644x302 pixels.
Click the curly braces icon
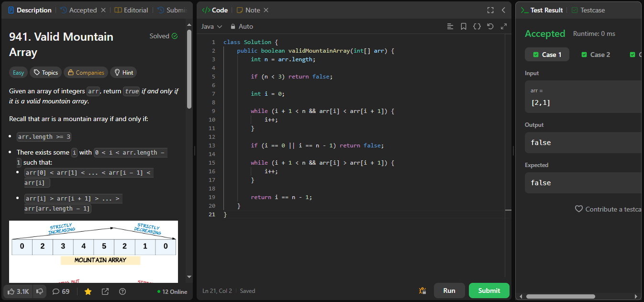(x=477, y=26)
